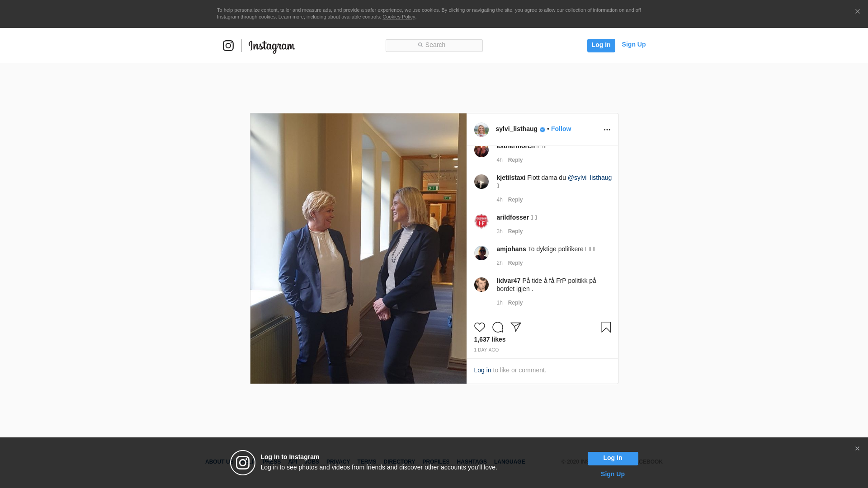The image size is (868, 488).
Task: Reply to kjetilstaxi's comment
Action: click(515, 200)
